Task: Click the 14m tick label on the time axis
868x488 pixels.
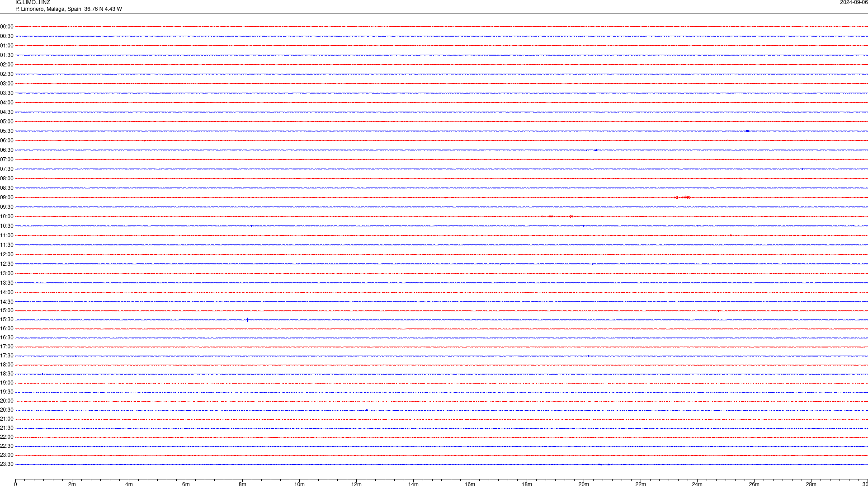Action: 413,484
